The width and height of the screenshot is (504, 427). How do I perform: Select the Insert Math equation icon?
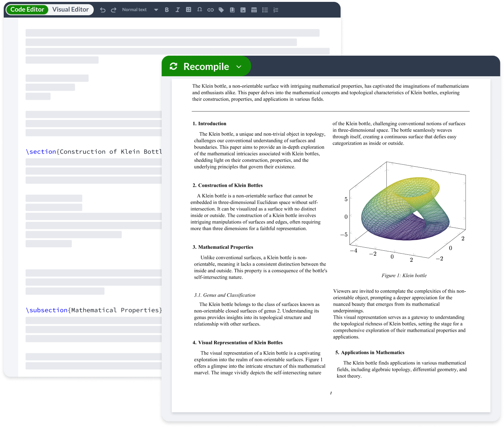(189, 10)
